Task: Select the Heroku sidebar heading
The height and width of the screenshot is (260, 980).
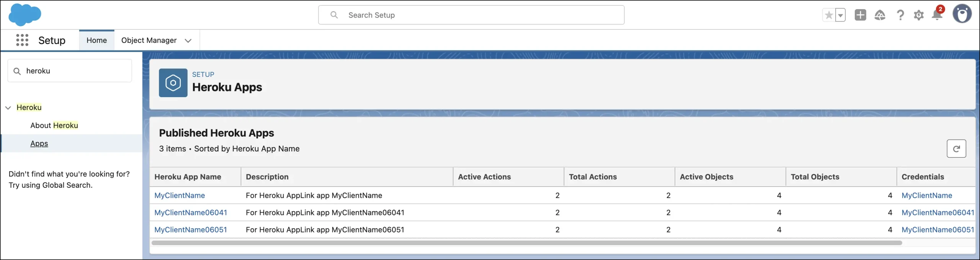Action: [x=29, y=107]
